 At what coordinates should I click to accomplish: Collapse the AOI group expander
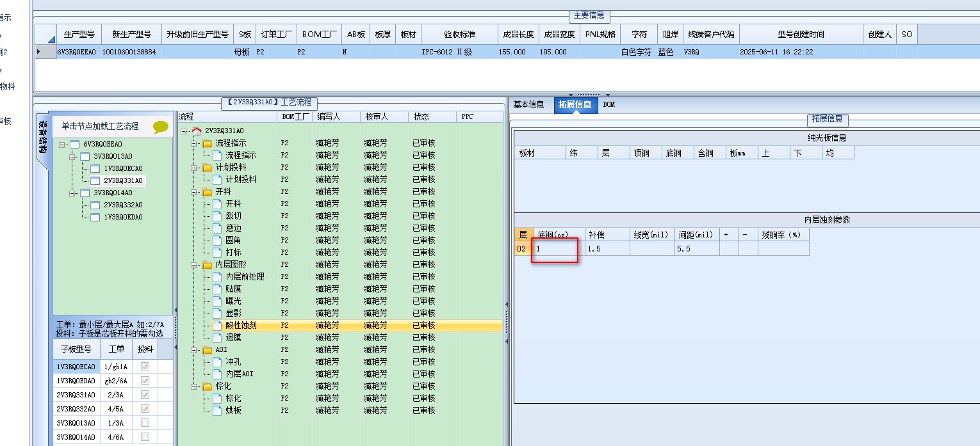click(x=195, y=350)
